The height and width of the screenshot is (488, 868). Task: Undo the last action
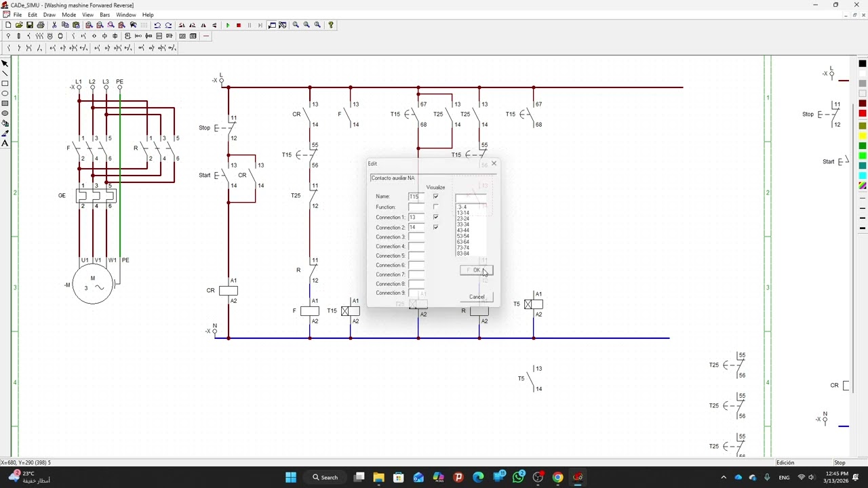click(x=157, y=25)
